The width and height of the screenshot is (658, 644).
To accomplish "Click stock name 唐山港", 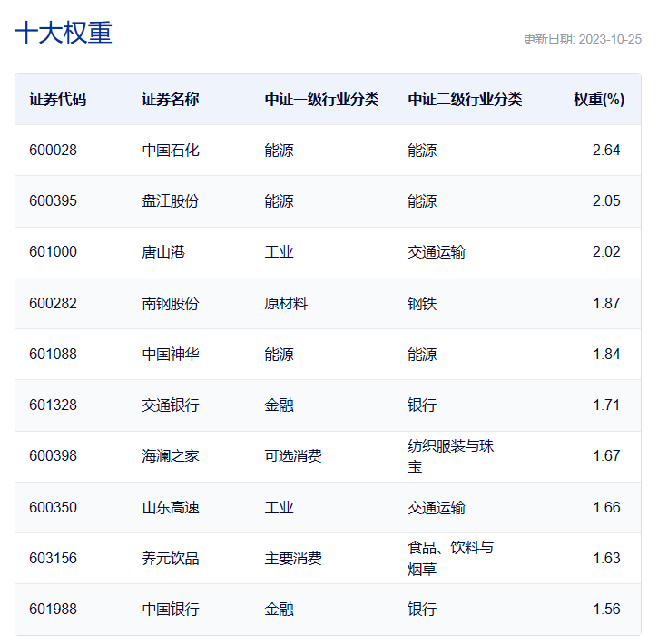I will (x=163, y=251).
